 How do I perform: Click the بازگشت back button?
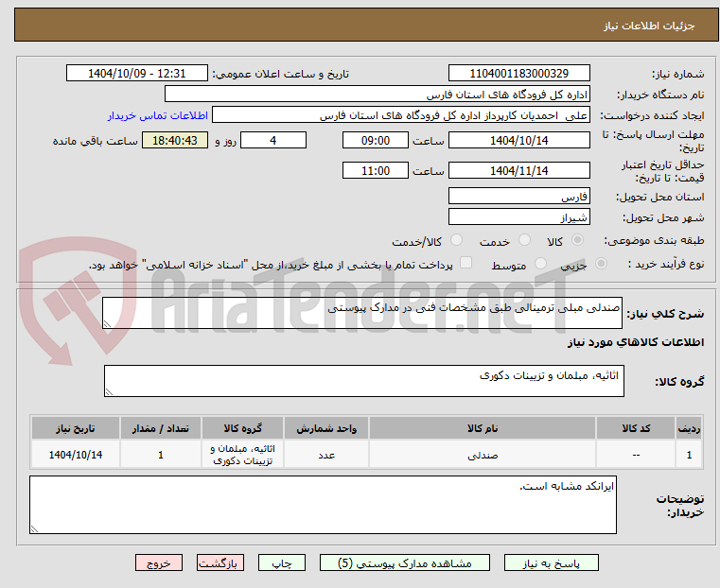pyautogui.click(x=220, y=562)
